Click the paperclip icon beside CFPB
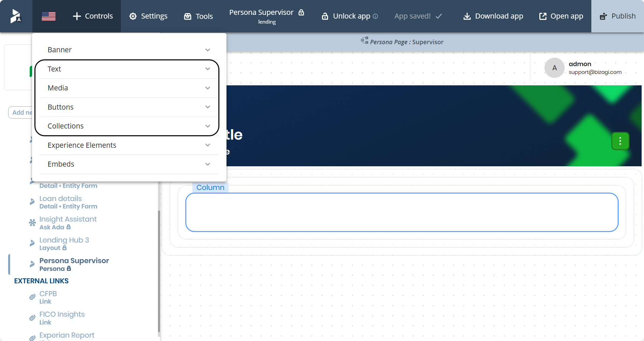 (32, 297)
